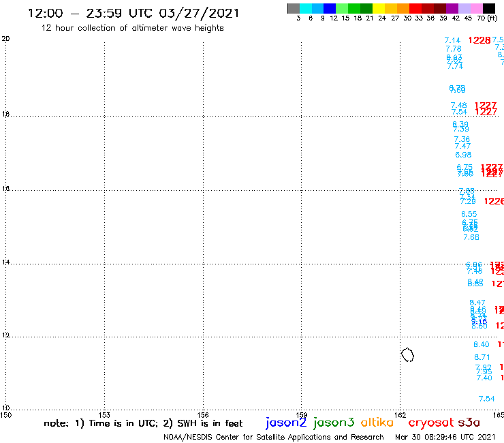
Task: Click the latitude 20 axis label
Action: pos(5,39)
